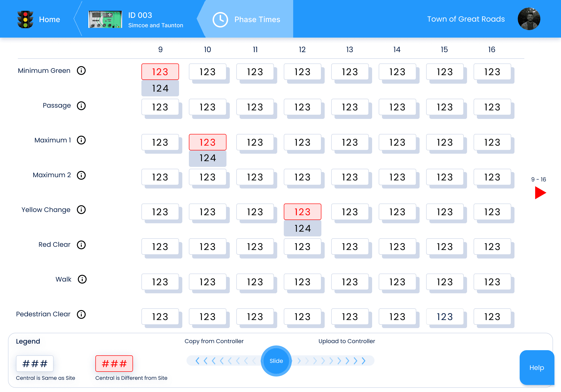
Task: Click the Minimum Green info icon
Action: pos(81,71)
